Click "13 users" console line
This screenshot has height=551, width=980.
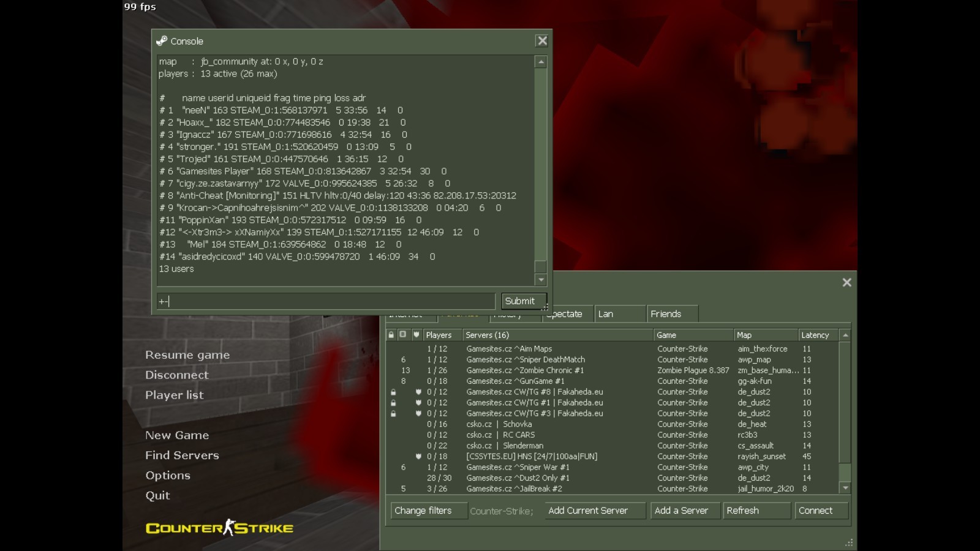176,269
